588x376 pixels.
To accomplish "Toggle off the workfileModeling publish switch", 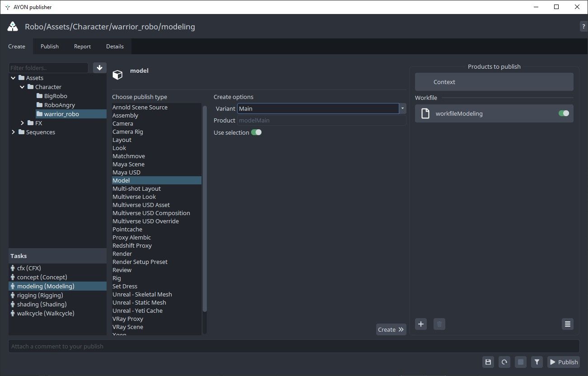I will (563, 113).
